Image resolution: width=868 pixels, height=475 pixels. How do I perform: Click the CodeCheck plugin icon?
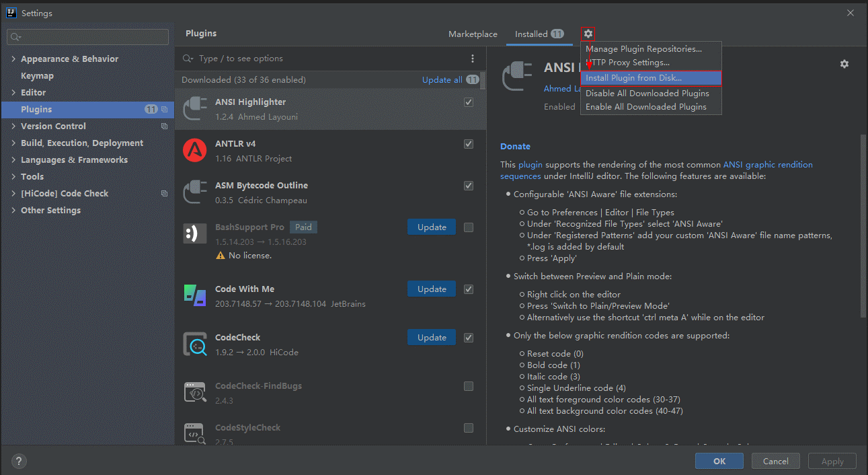[195, 344]
